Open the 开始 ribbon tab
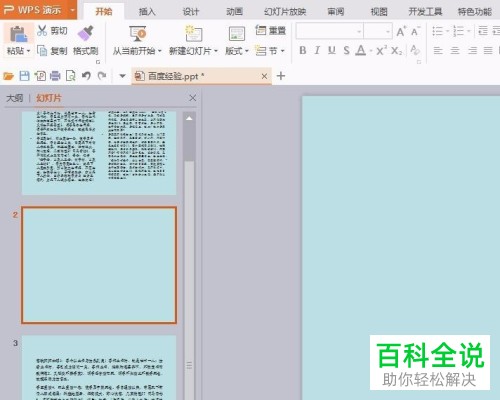Screen dimensions: 500x400 coord(104,12)
